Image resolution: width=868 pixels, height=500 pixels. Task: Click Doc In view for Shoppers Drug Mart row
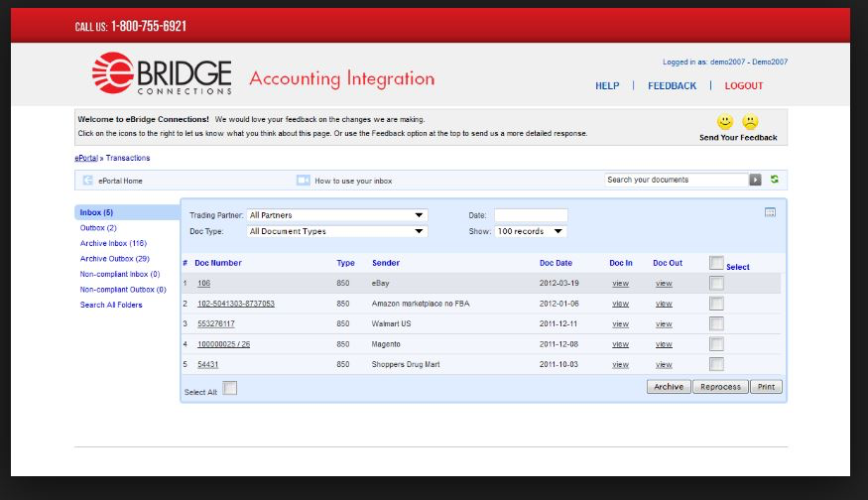tap(621, 365)
